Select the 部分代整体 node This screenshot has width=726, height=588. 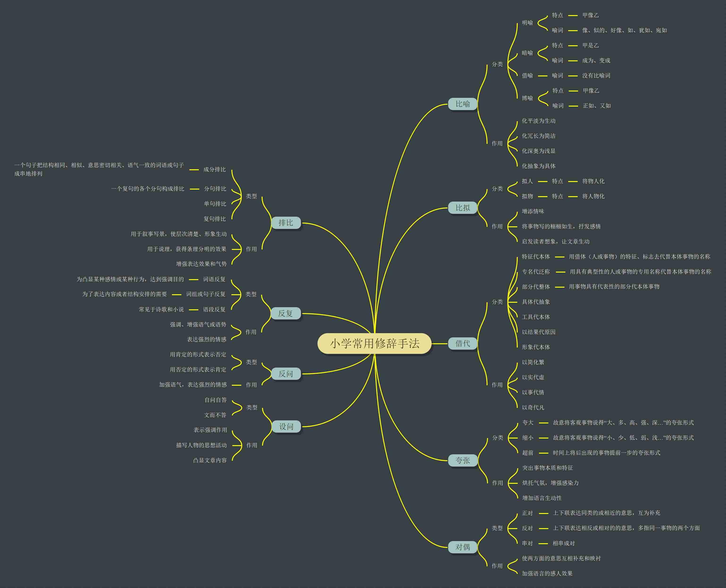click(x=536, y=286)
